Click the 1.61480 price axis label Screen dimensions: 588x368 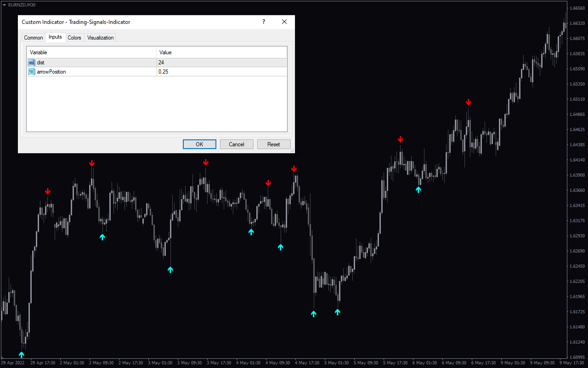coord(578,327)
